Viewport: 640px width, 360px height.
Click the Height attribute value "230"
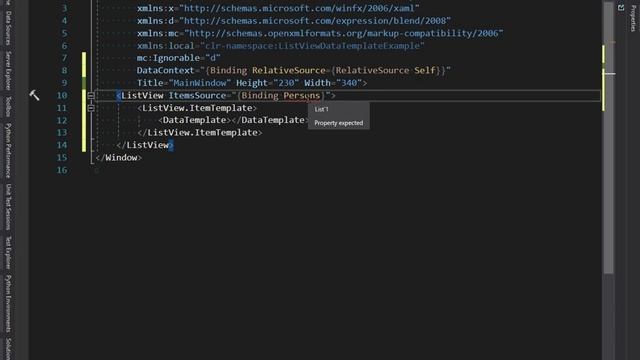286,83
